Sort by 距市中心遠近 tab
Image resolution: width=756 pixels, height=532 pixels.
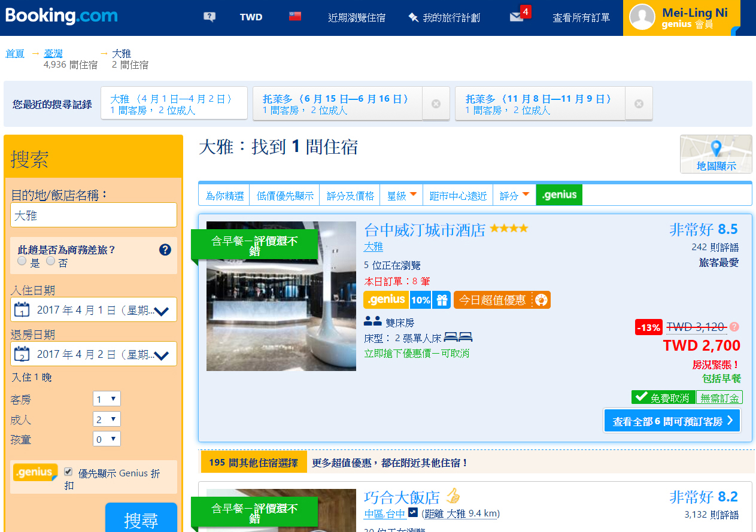[x=458, y=195]
